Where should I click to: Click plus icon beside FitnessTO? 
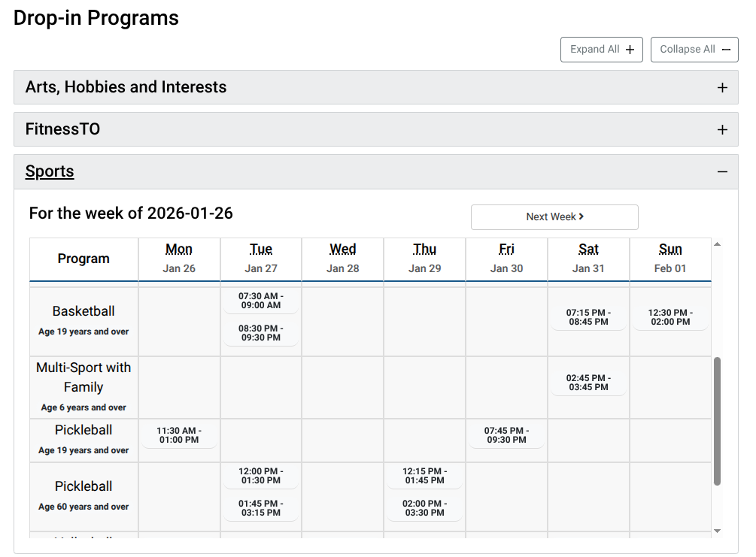pyautogui.click(x=722, y=130)
